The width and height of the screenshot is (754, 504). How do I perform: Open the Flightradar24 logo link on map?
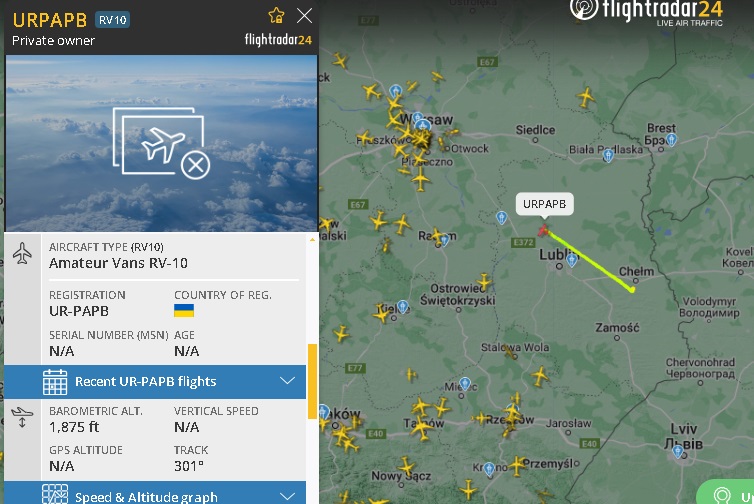646,13
